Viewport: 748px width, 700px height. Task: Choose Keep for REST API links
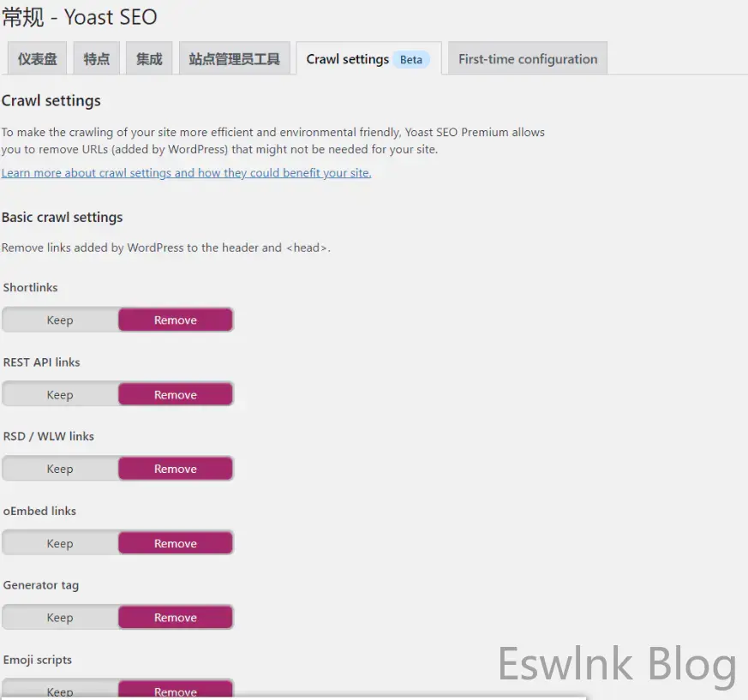point(60,395)
